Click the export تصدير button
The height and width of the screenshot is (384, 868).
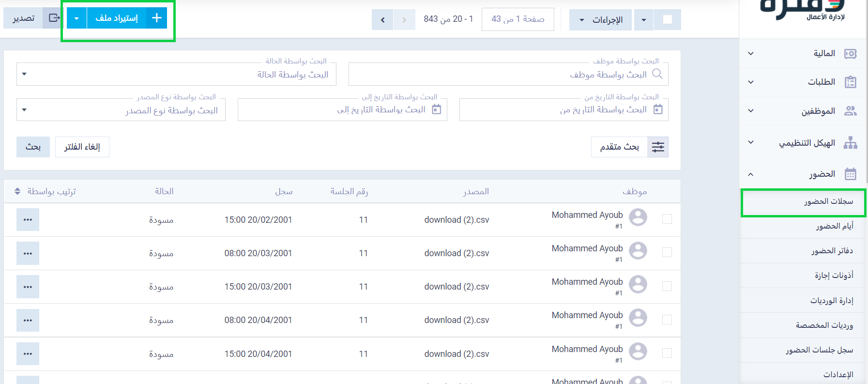23,18
